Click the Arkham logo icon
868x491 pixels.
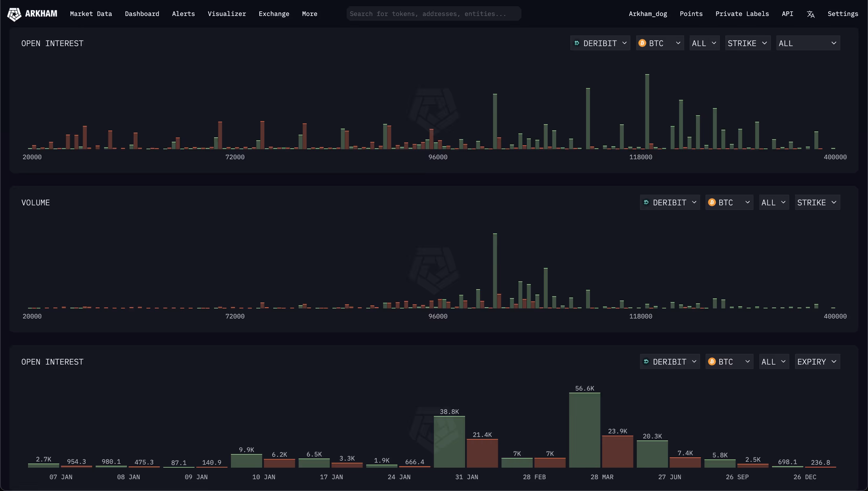14,14
